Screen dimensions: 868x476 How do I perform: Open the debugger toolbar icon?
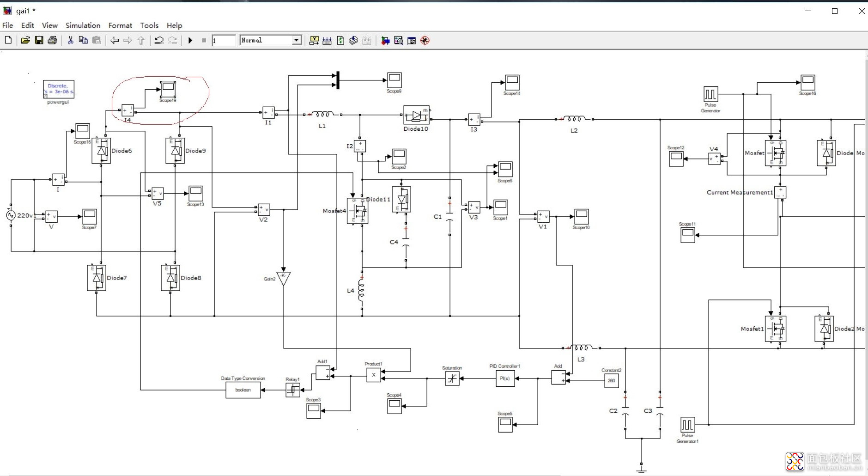click(425, 40)
